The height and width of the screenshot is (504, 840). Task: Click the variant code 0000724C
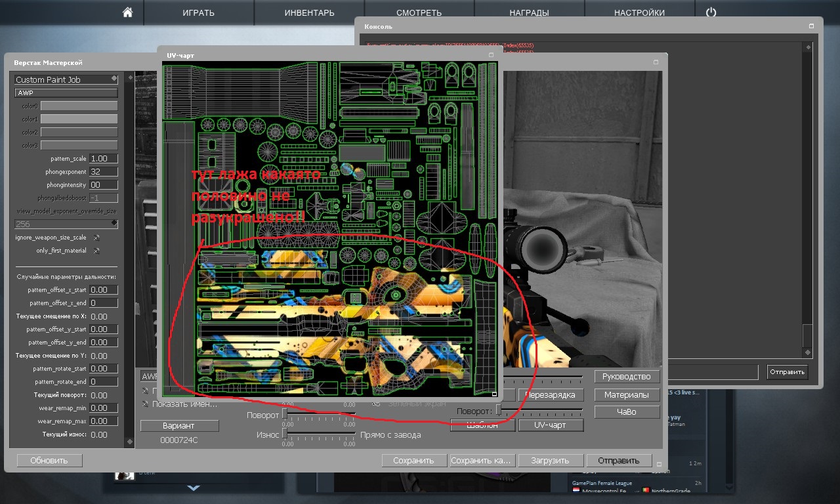point(179,440)
